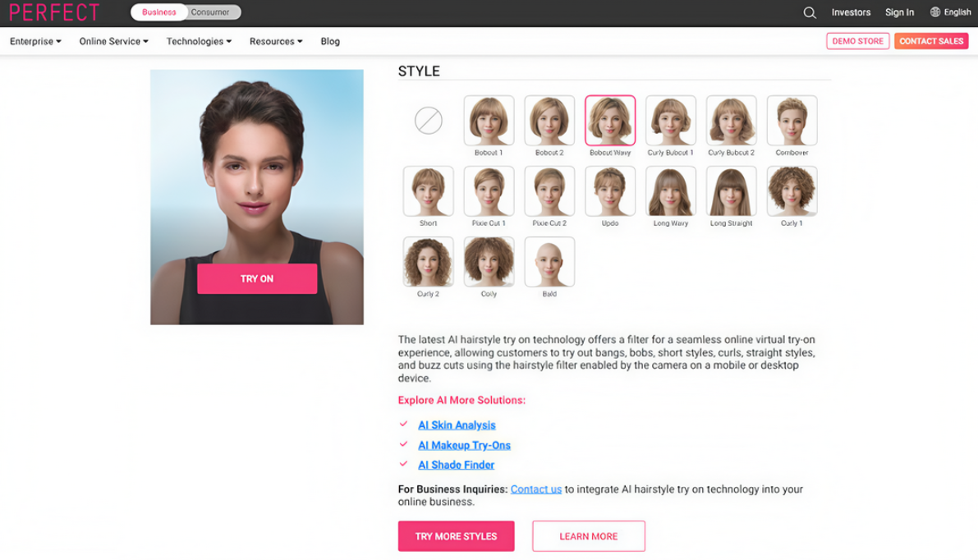Select the no-hairstyle (none) icon
The image size is (978, 560).
pyautogui.click(x=429, y=121)
